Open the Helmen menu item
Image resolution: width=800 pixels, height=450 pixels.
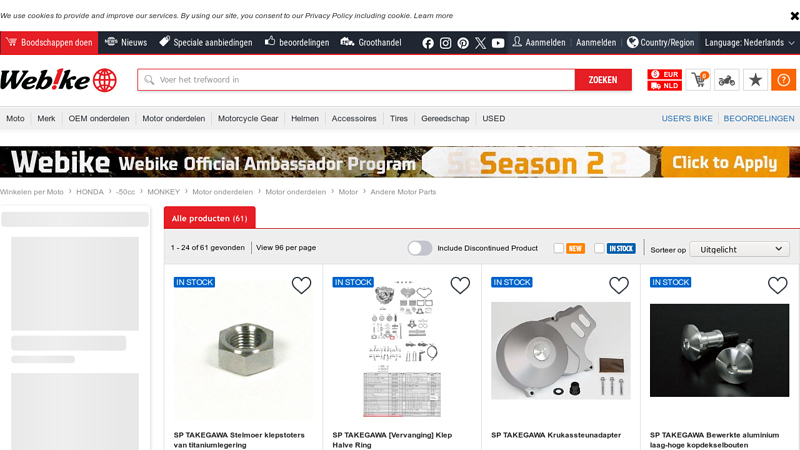305,118
